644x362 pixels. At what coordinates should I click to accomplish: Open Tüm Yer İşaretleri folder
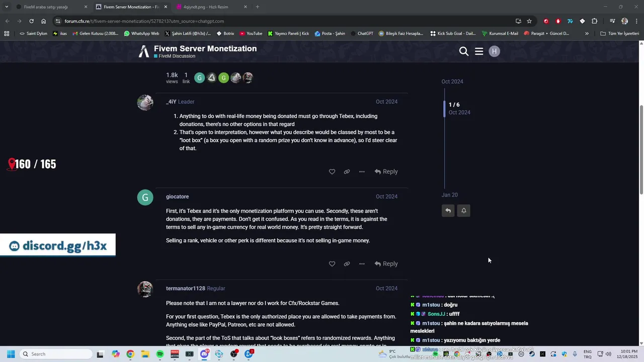click(x=620, y=34)
